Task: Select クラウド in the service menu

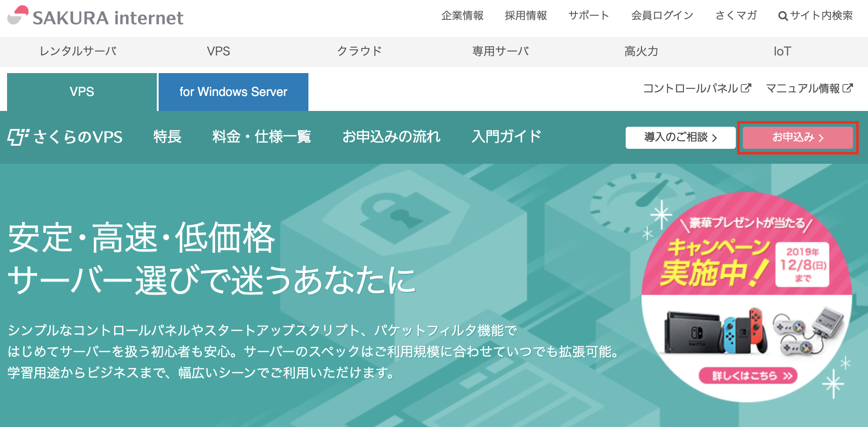Action: [x=360, y=51]
